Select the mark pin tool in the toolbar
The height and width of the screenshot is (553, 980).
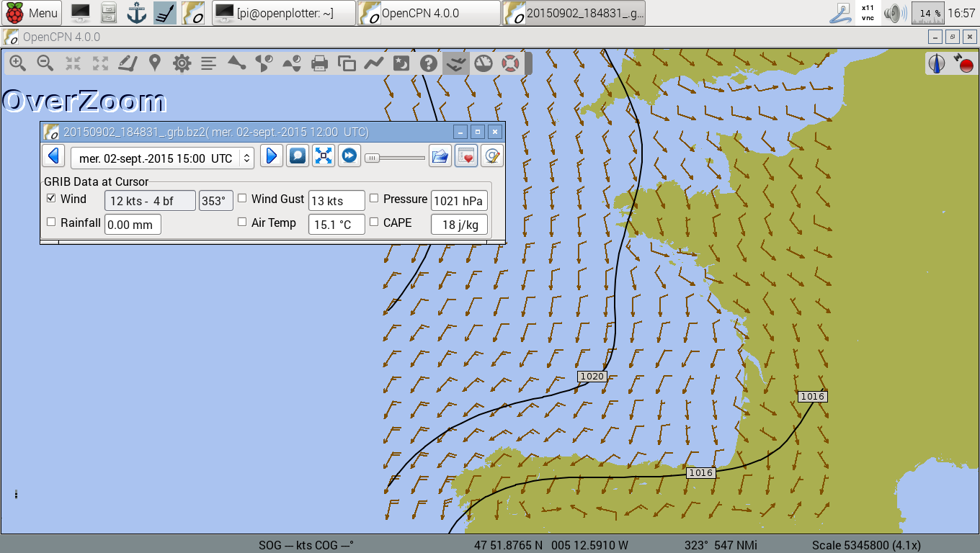pos(154,63)
